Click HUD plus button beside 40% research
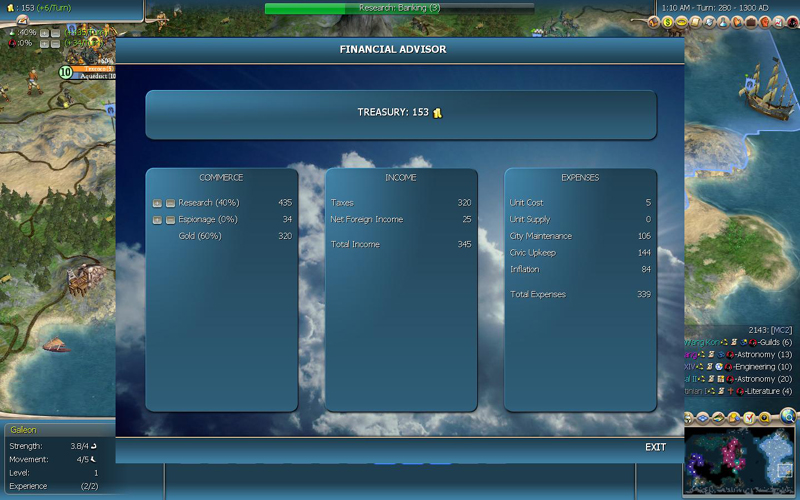 [x=44, y=33]
